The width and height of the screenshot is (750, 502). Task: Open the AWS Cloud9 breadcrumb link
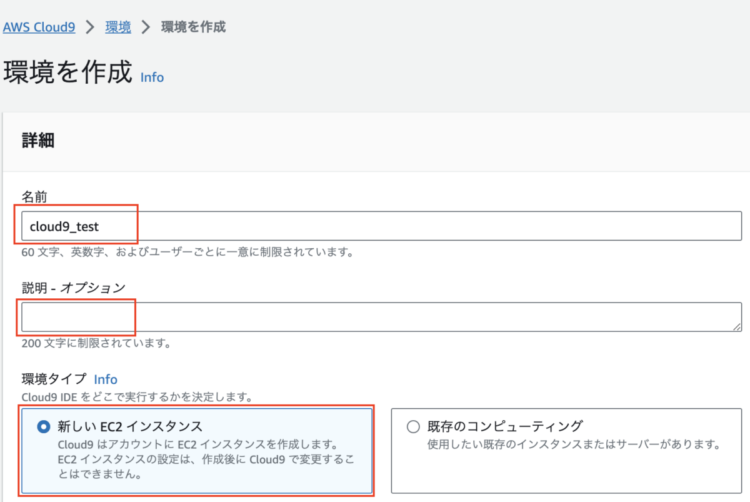point(39,27)
